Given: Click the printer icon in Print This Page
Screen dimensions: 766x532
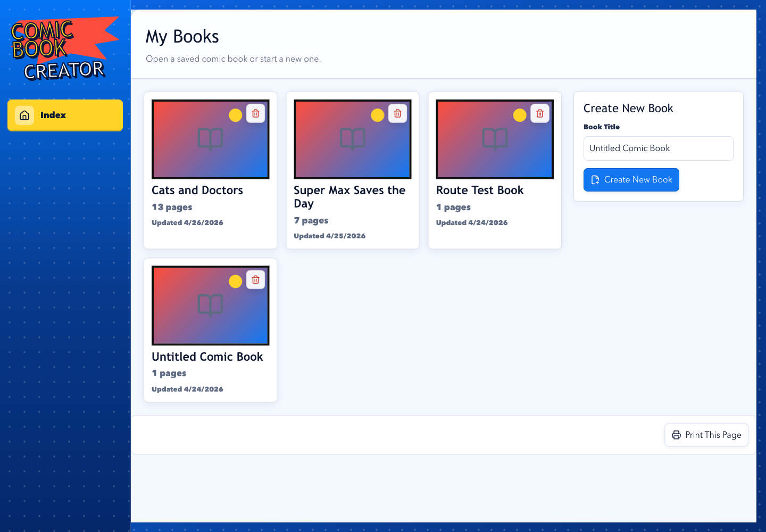Looking at the screenshot, I should 676,435.
